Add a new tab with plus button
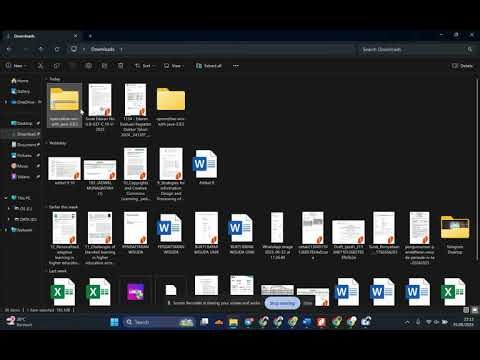The image size is (480, 360). point(90,36)
